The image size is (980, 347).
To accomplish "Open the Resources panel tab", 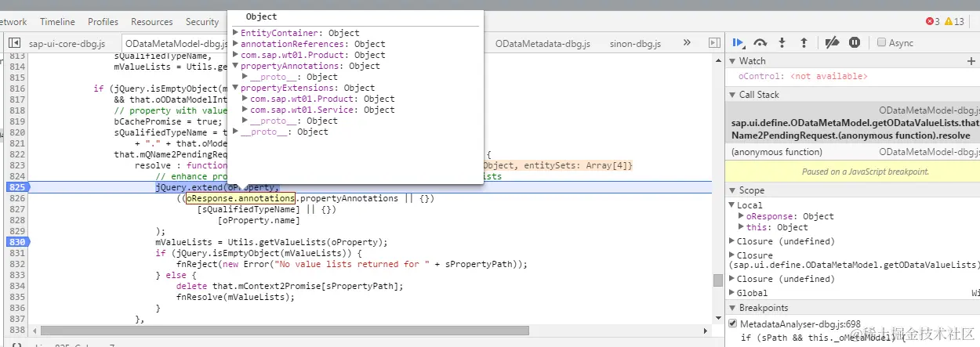I will 152,22.
